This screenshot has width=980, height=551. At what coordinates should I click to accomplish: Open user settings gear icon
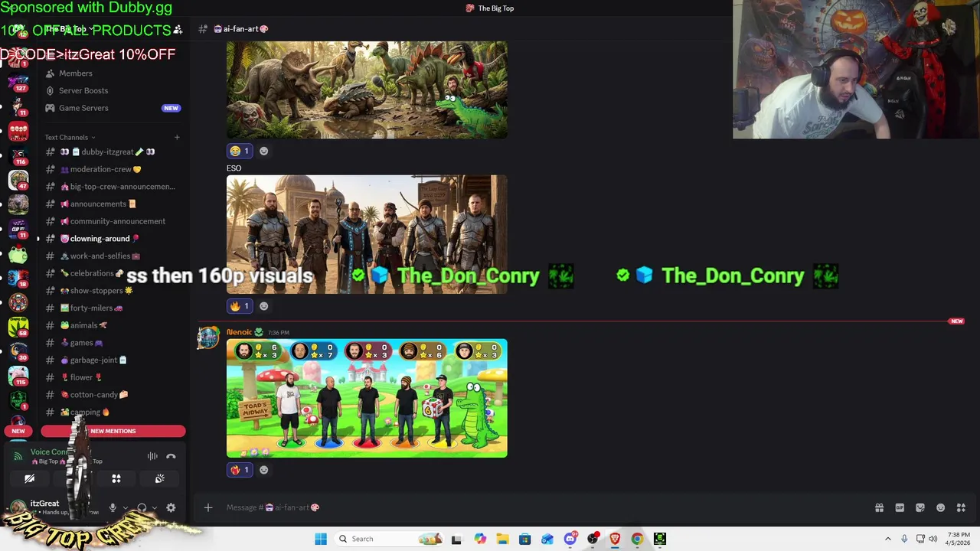pyautogui.click(x=171, y=507)
